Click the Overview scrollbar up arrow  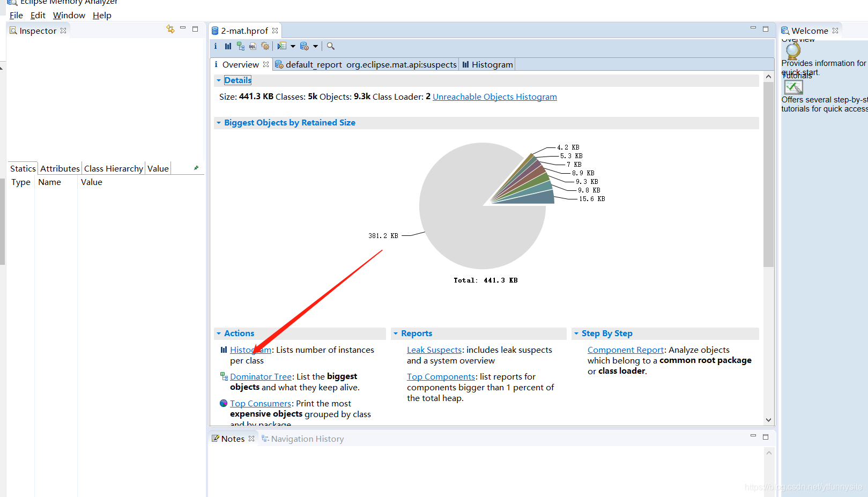click(x=768, y=77)
